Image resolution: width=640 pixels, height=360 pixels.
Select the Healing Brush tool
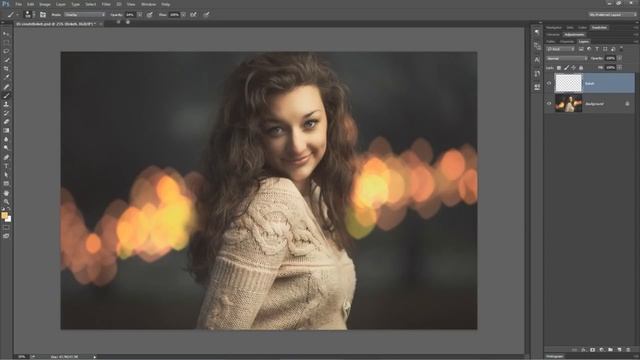[x=6, y=87]
